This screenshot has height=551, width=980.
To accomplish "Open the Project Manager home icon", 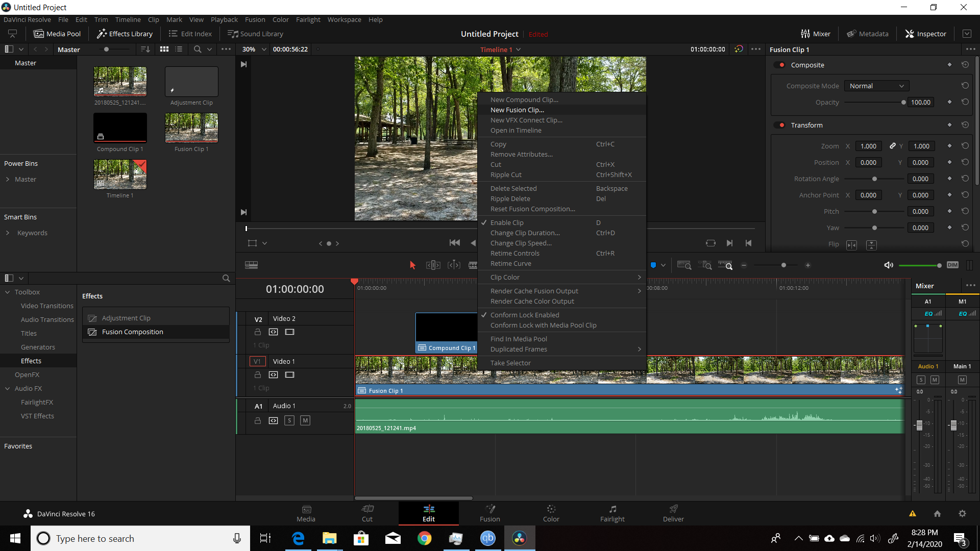I will 937,514.
